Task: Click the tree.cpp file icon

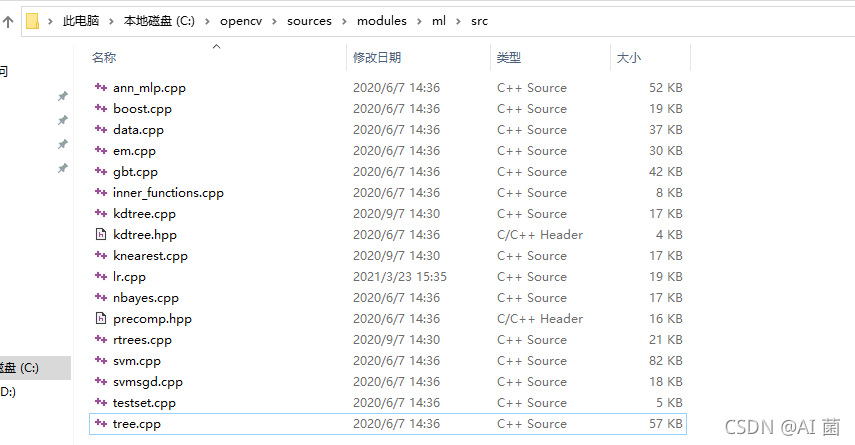Action: [101, 423]
